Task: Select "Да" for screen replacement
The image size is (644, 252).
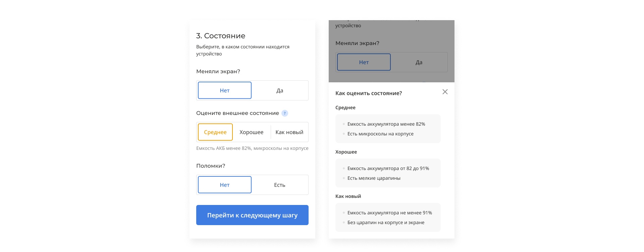Action: coord(280,90)
